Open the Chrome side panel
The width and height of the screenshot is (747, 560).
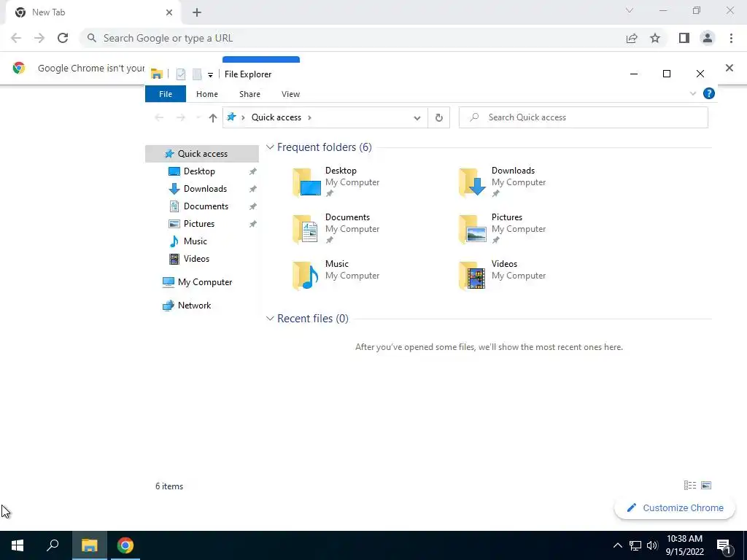684,38
